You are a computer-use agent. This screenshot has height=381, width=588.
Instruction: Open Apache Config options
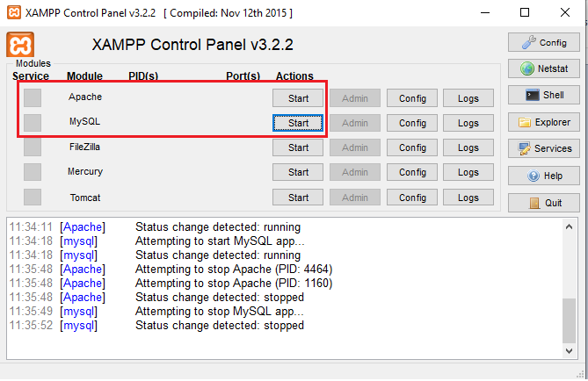[412, 98]
